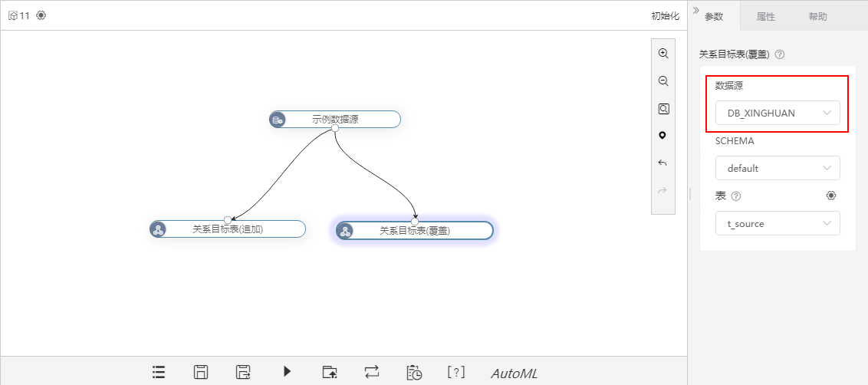The width and height of the screenshot is (868, 385).
Task: Click the folder export icon
Action: [330, 372]
